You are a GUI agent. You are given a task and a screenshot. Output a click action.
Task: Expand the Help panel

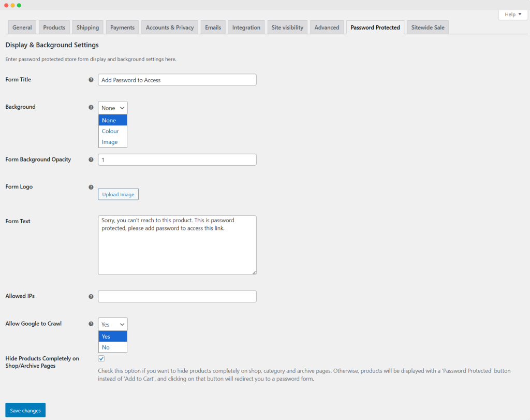[513, 15]
